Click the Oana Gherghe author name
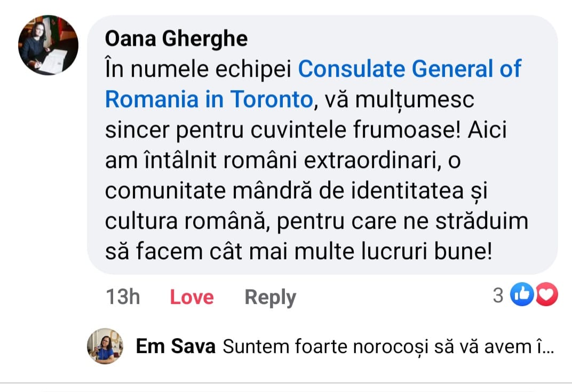The image size is (572, 392). 176,38
